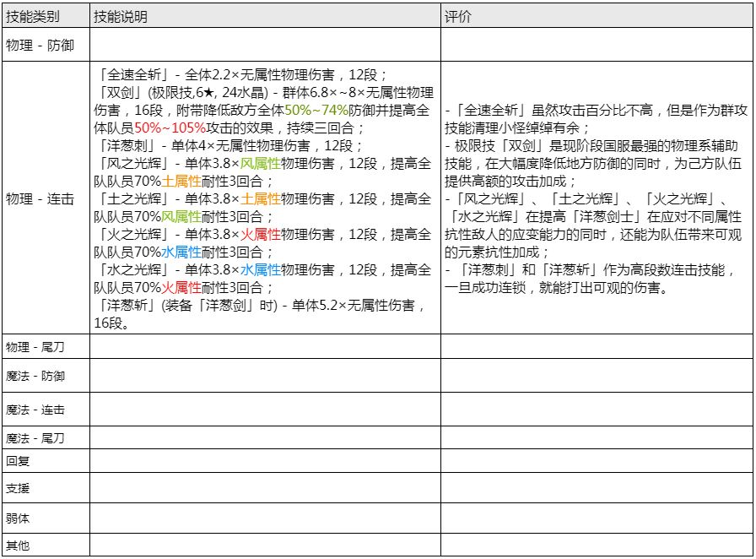Viewport: 756px width, 559px height.
Task: Click evaluation line starting with - 极限技「双剑」
Action: point(591,145)
